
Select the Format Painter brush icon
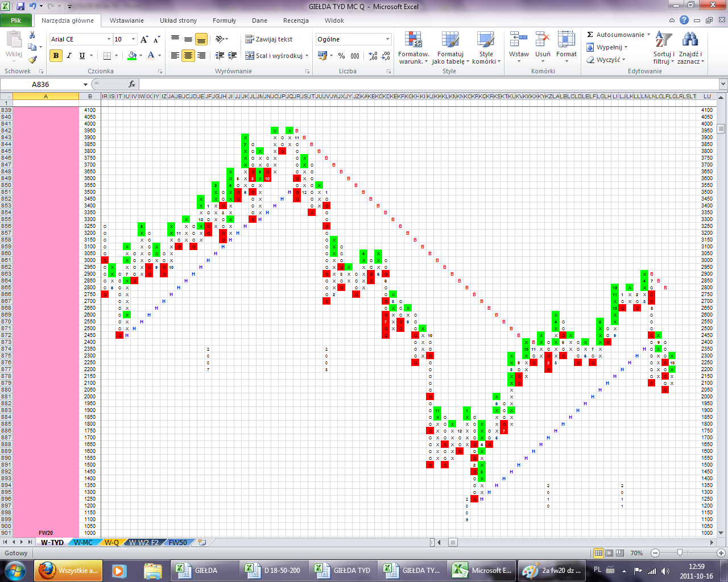click(32, 59)
